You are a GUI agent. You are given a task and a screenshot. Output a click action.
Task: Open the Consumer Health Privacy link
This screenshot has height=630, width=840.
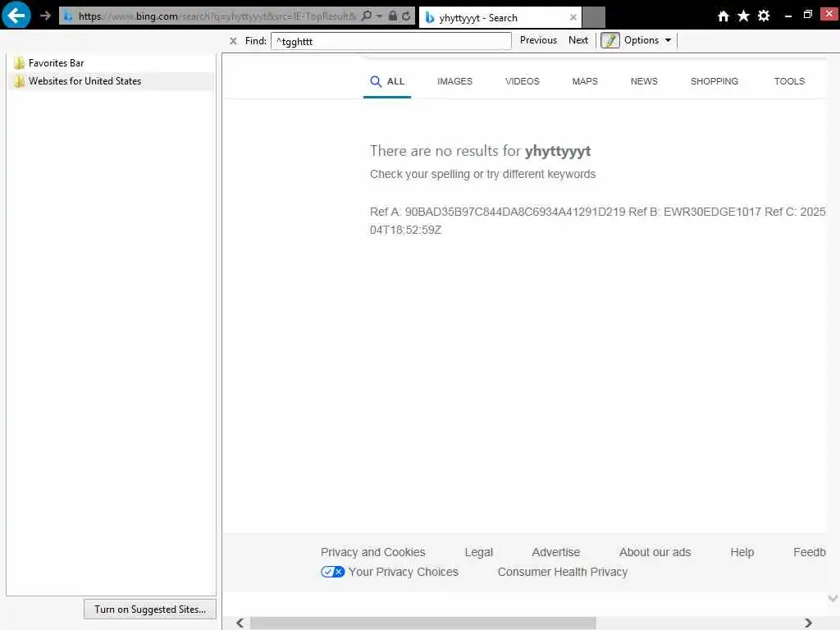tap(563, 572)
